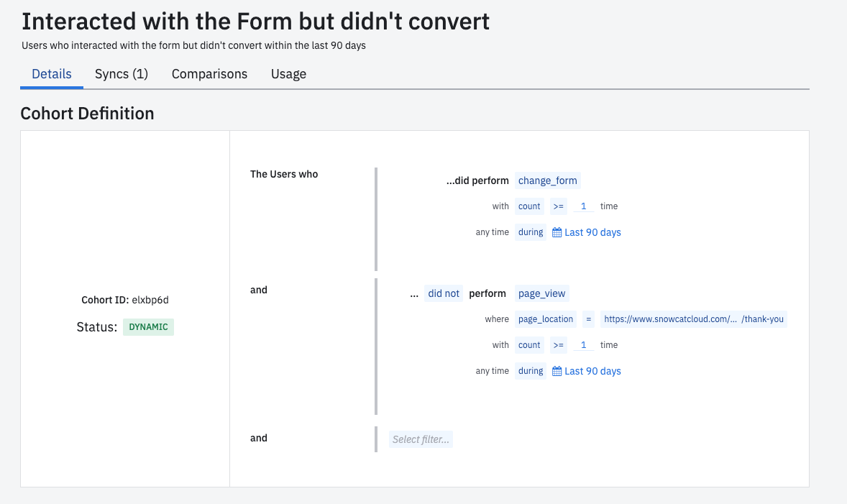Click the >= operator chip under change_form

[559, 206]
